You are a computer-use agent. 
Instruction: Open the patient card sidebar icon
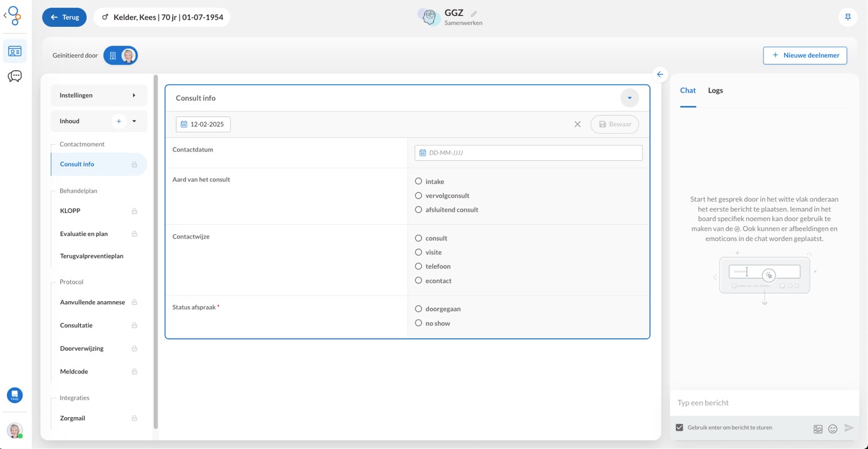(x=14, y=51)
